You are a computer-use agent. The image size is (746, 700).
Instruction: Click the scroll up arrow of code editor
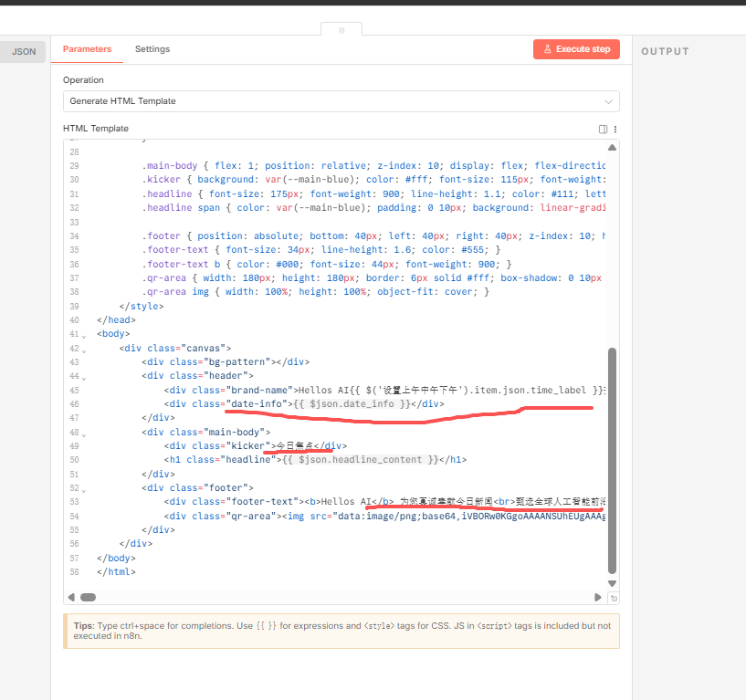[612, 147]
